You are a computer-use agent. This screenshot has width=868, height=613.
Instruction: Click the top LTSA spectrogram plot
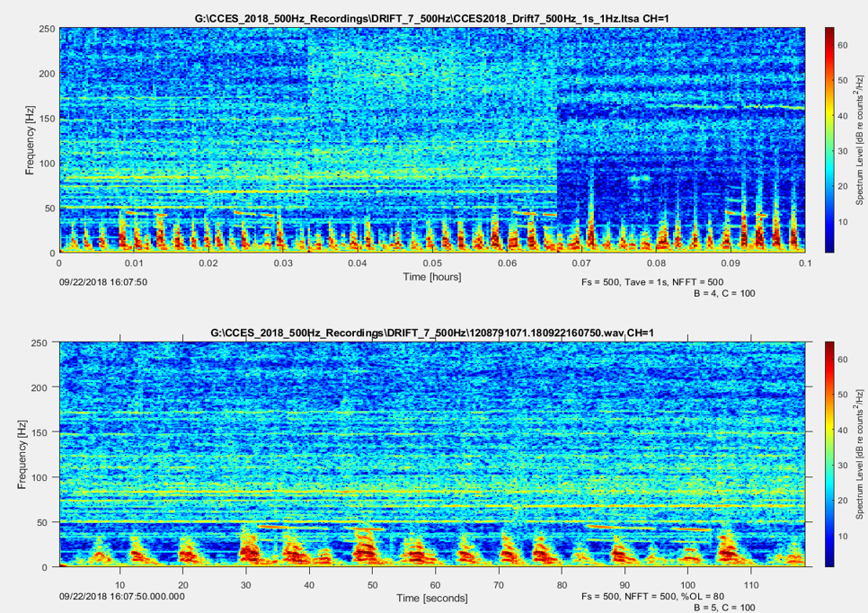[431, 139]
